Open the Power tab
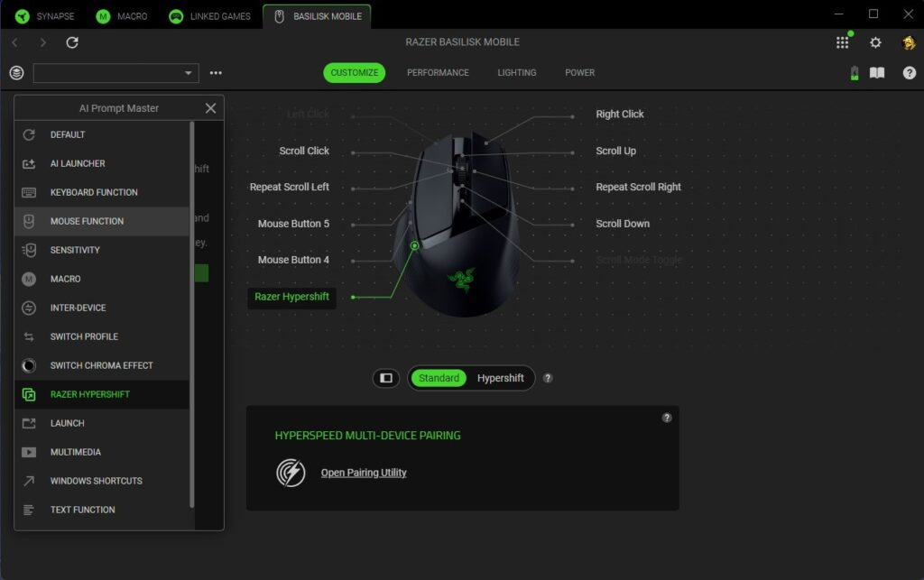This screenshot has height=580, width=924. [580, 72]
